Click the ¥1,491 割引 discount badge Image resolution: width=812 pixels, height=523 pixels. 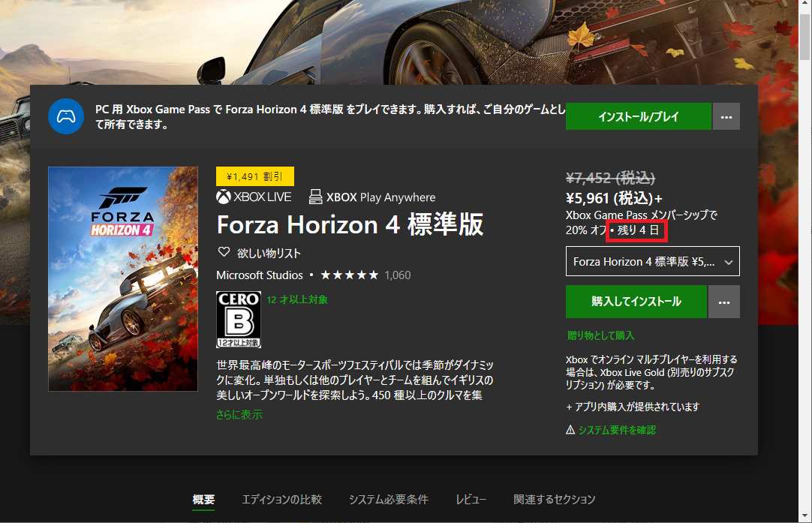point(255,176)
